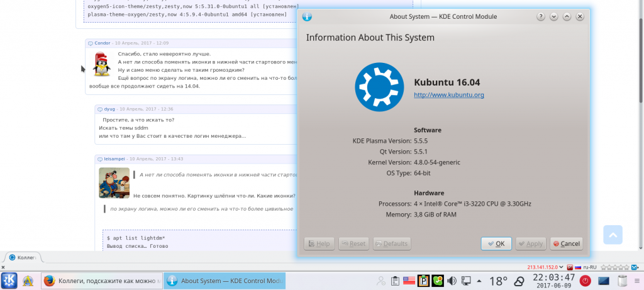Click the US flag keyboard layout indicator

(x=409, y=281)
